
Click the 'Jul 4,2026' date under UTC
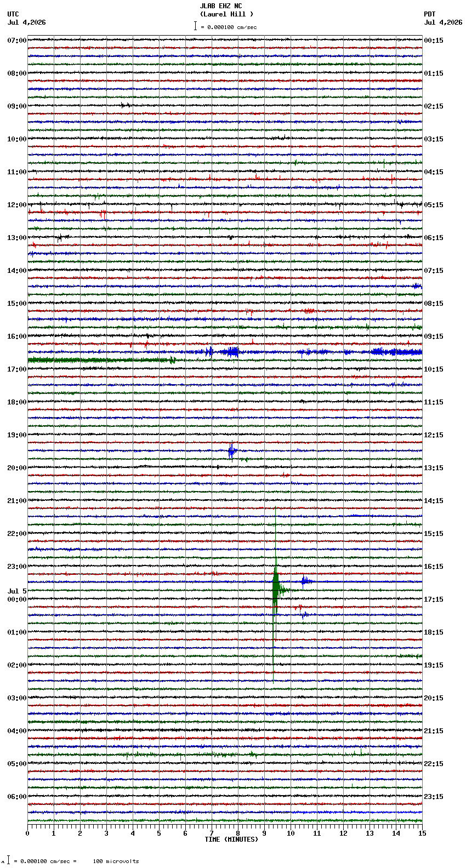[27, 22]
